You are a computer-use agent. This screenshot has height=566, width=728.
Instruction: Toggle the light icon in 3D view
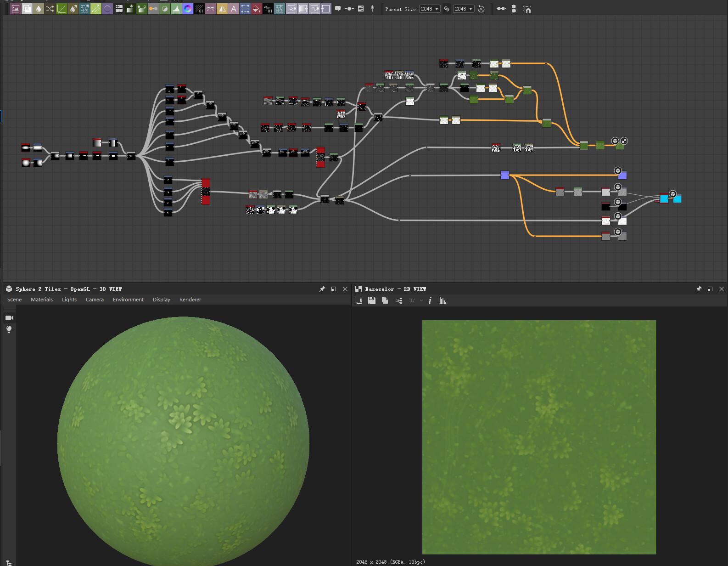9,329
